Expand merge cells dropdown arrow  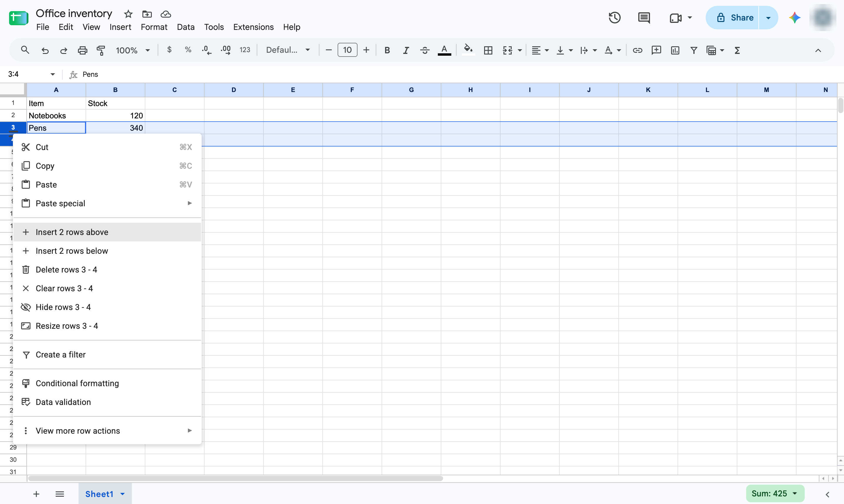click(520, 50)
